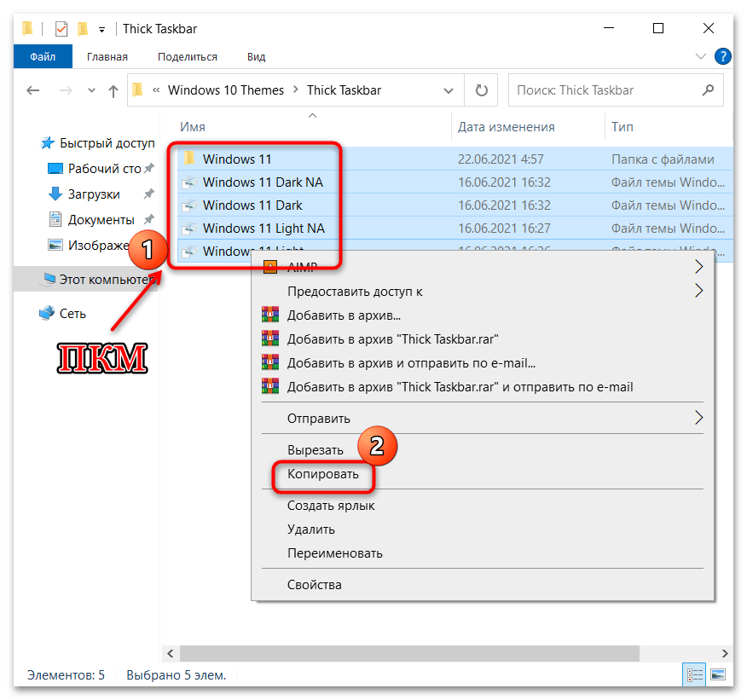Click the blue Help question mark icon
747x700 pixels.
point(722,56)
